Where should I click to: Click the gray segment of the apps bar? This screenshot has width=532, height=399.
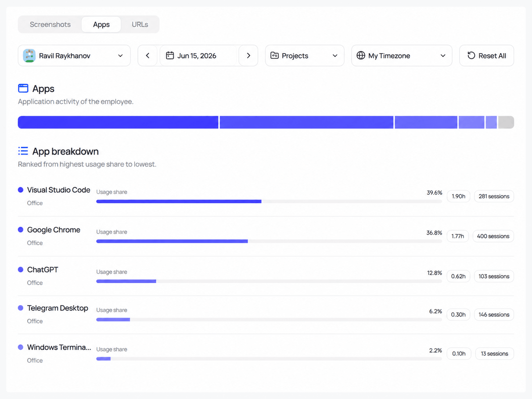pyautogui.click(x=506, y=122)
